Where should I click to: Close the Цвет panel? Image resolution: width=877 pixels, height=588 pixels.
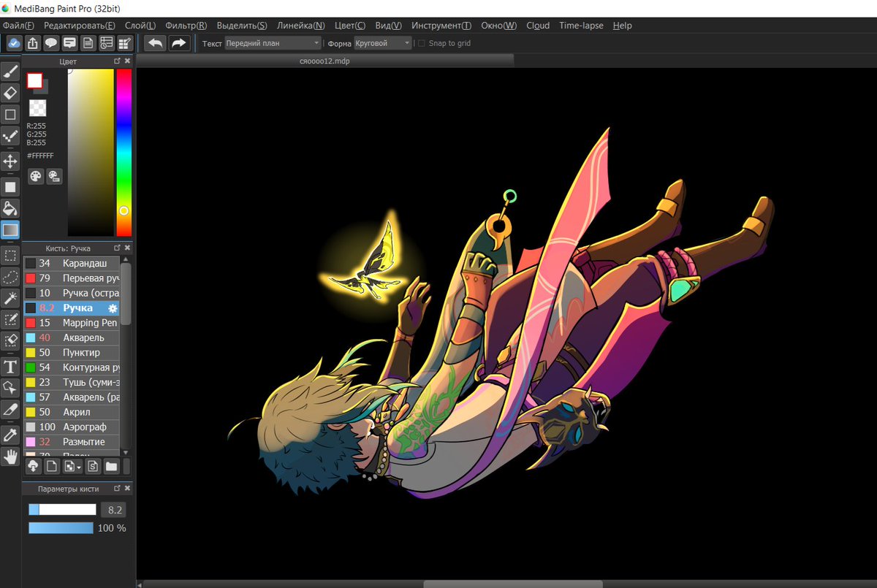point(127,61)
